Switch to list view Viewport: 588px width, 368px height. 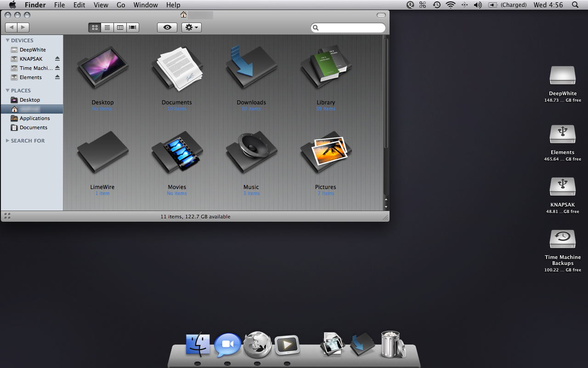[x=107, y=28]
